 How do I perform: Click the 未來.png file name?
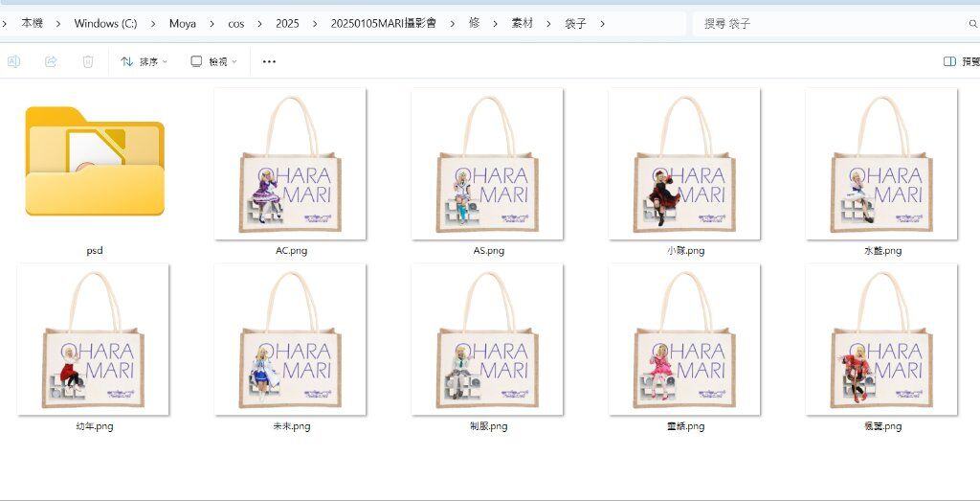pyautogui.click(x=291, y=426)
